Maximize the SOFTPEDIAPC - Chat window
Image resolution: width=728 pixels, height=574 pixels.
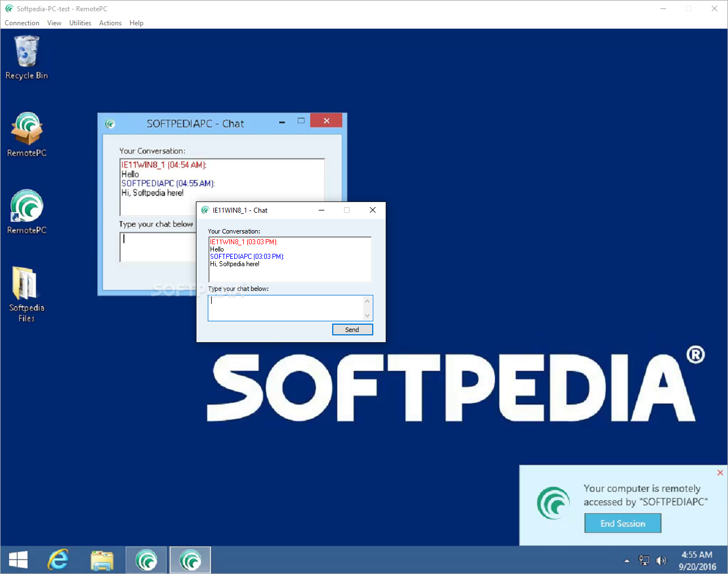pyautogui.click(x=301, y=120)
